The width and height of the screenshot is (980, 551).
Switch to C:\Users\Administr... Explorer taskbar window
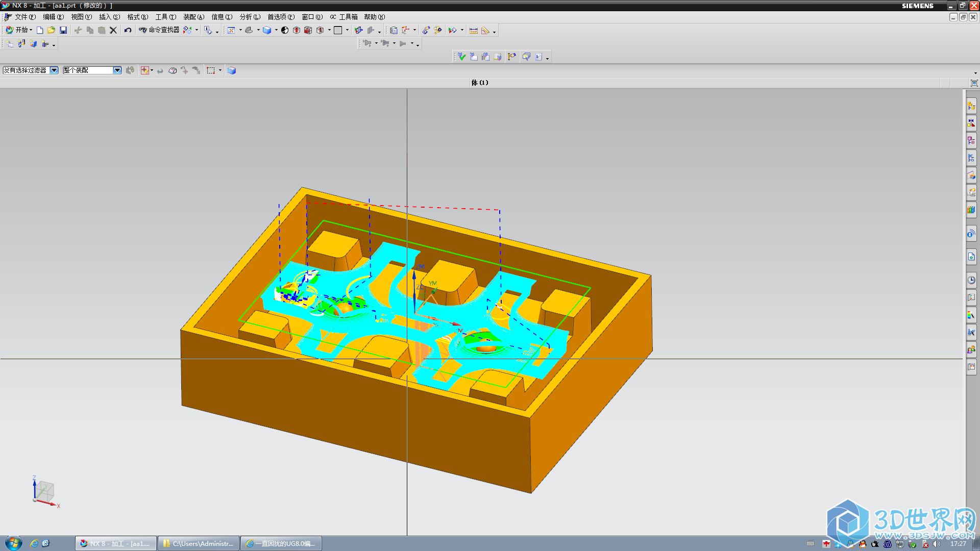coord(199,543)
